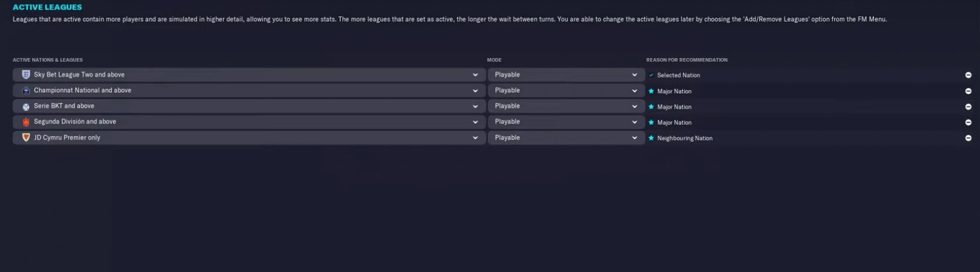Click the England crest icon
This screenshot has width=980, height=272.
click(26, 74)
